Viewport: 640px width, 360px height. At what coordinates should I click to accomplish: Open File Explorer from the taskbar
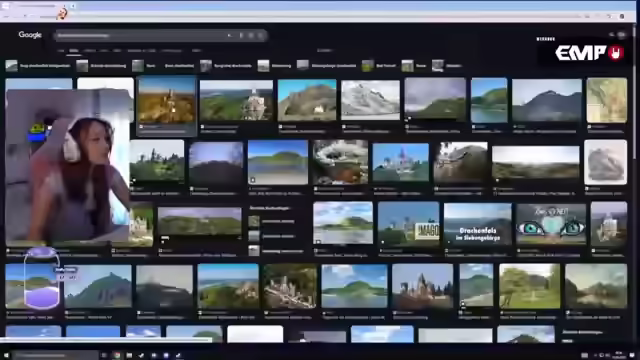(129, 356)
